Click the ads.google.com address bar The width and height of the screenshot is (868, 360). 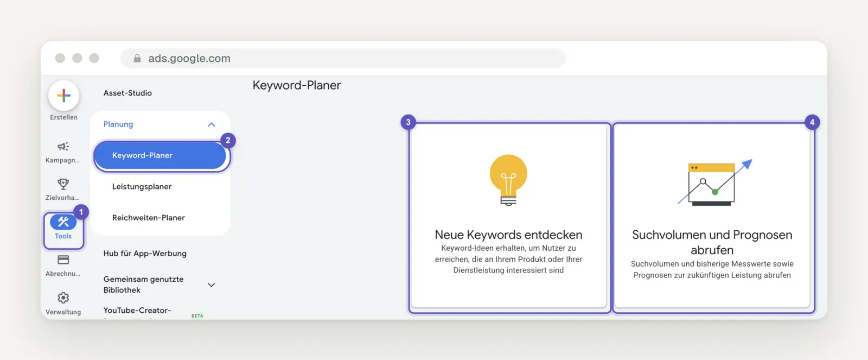coord(343,58)
